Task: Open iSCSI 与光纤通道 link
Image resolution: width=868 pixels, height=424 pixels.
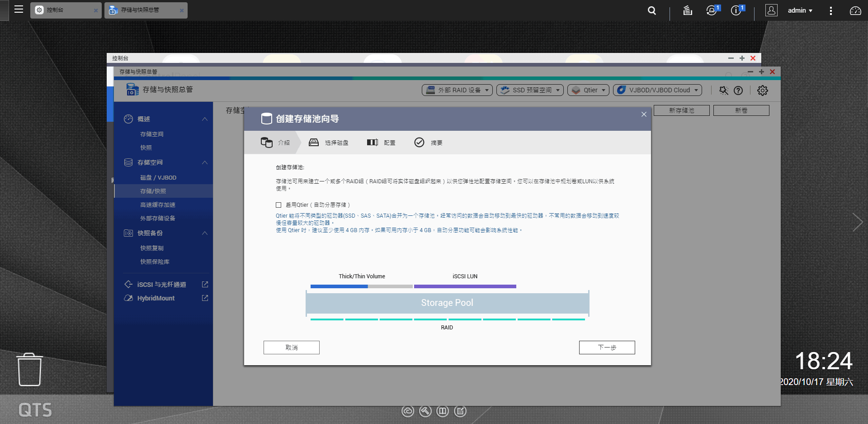Action: coord(161,284)
